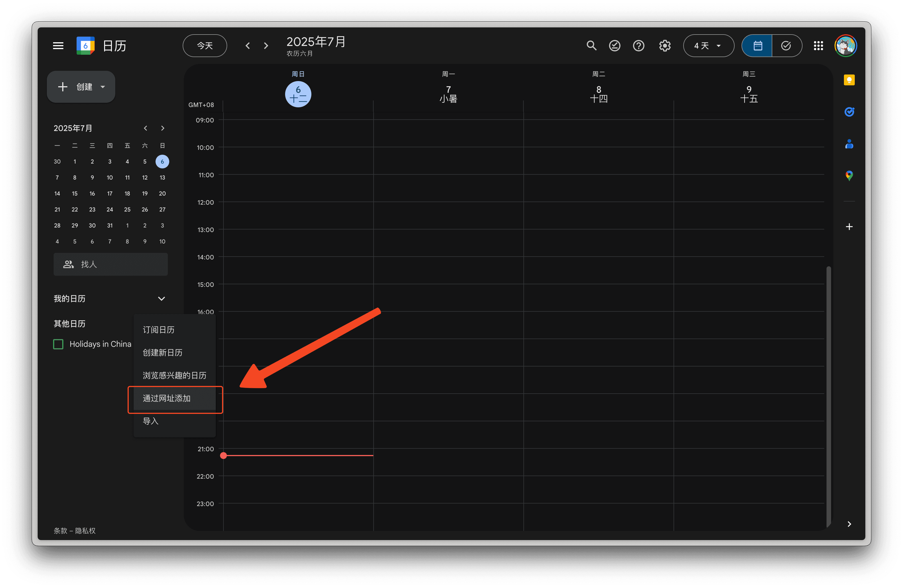Select 通过网址添加 from the menu

coord(167,398)
